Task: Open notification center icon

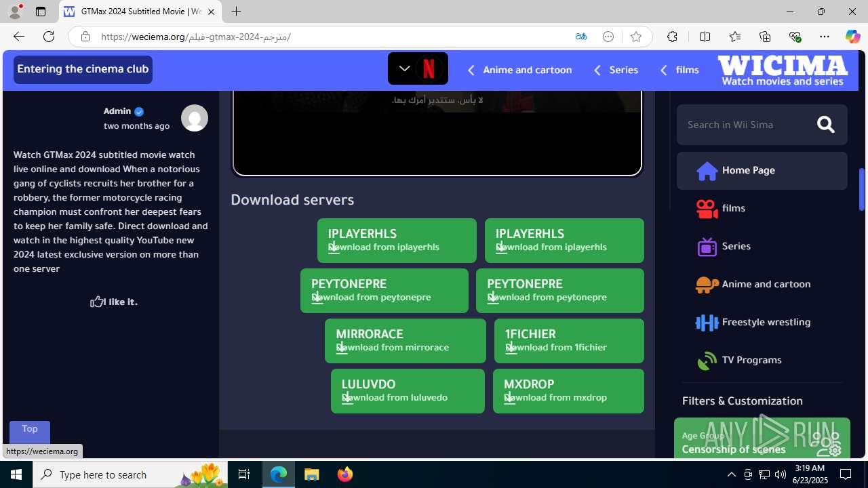Action: pyautogui.click(x=846, y=474)
